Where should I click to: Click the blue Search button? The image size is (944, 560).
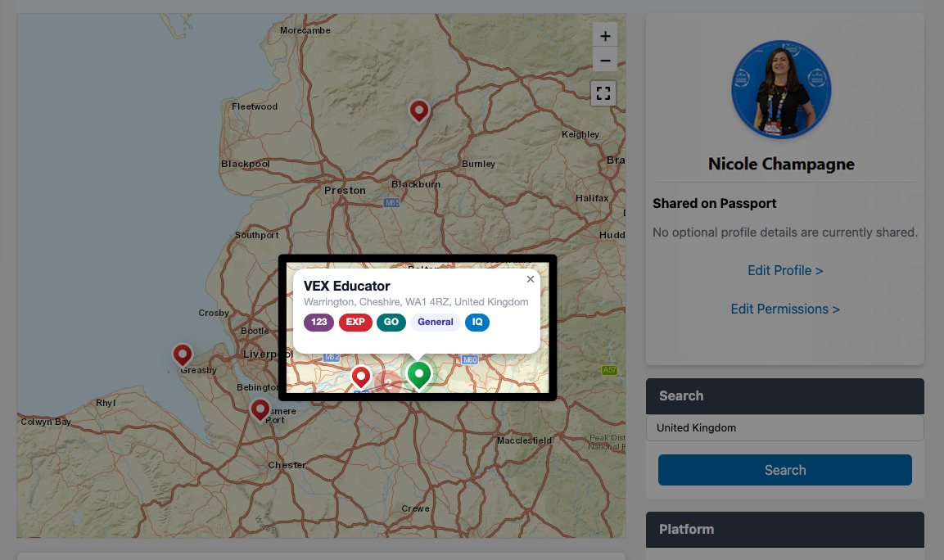[785, 470]
